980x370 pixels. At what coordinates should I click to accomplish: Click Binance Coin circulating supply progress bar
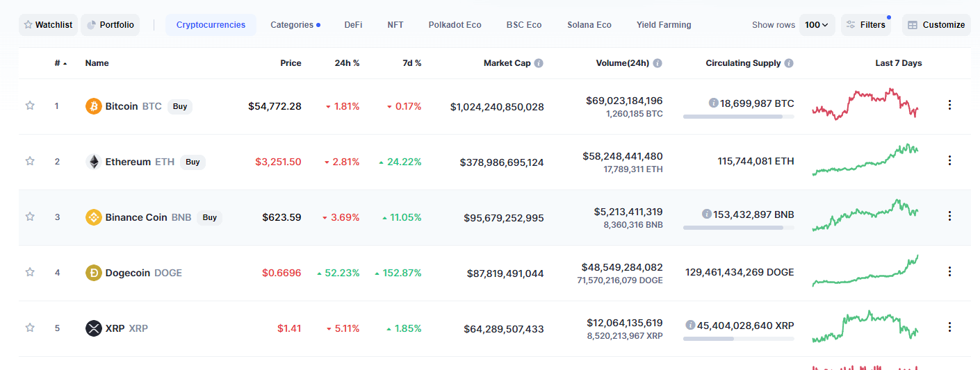tap(738, 228)
